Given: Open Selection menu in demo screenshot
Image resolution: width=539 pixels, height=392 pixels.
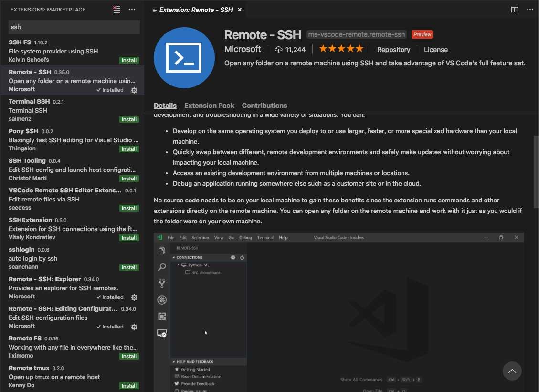Looking at the screenshot, I should tap(200, 238).
